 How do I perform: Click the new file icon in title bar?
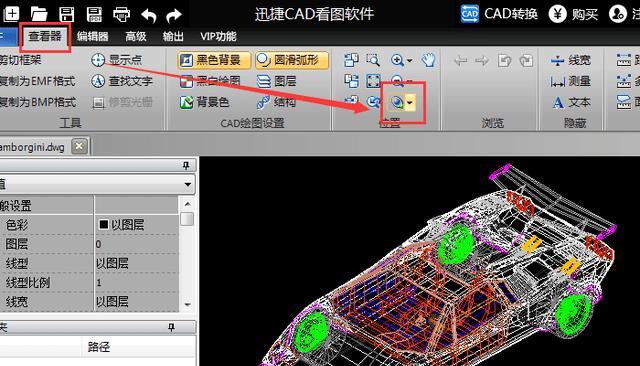pos(11,14)
